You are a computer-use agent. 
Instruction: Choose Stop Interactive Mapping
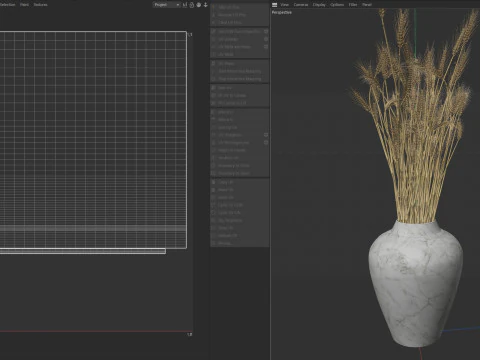pos(240,79)
